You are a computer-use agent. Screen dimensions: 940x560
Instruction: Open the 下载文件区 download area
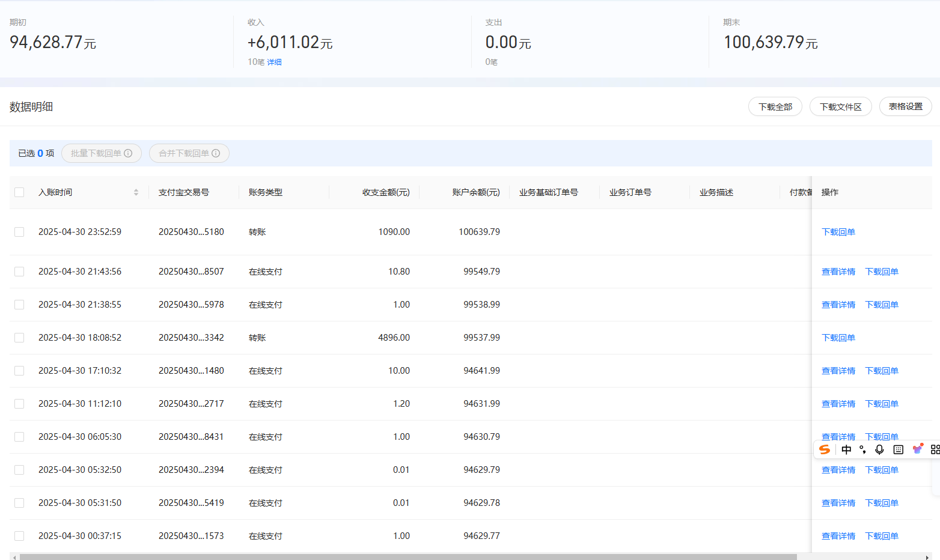coord(840,106)
